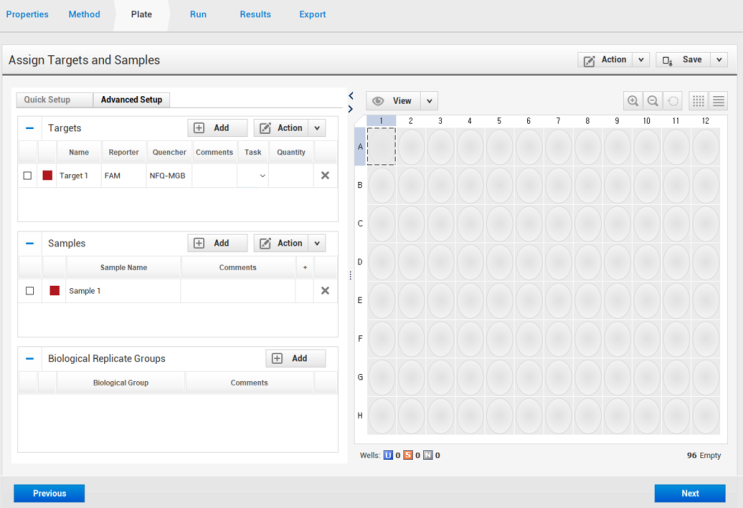Click Sample 1 Comments field

[x=238, y=290]
